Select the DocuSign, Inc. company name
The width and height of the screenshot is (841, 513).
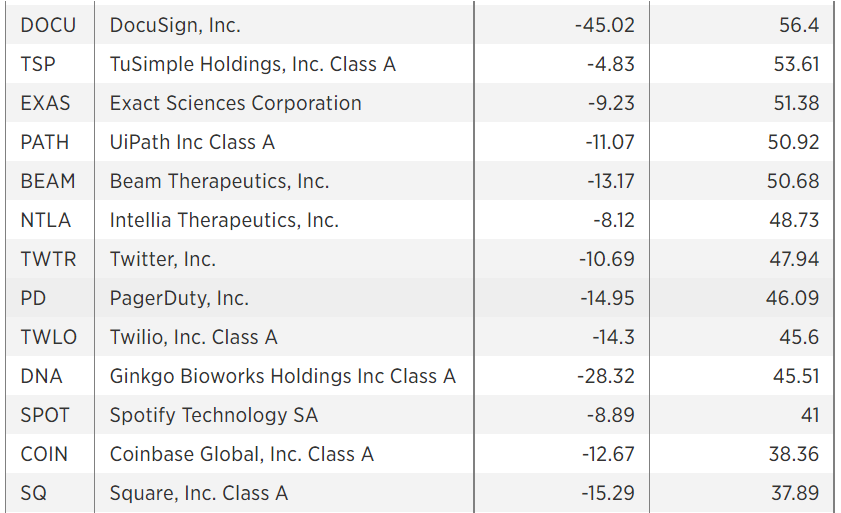click(175, 25)
